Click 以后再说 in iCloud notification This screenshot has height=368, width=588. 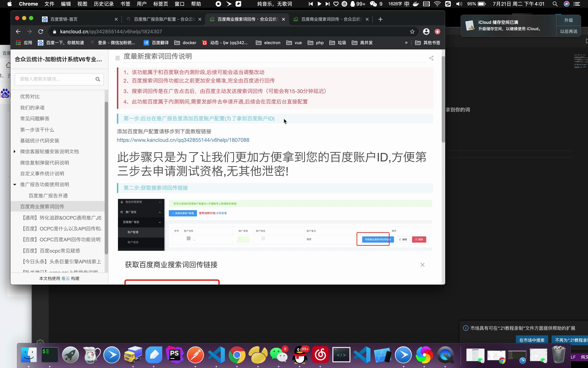(568, 31)
